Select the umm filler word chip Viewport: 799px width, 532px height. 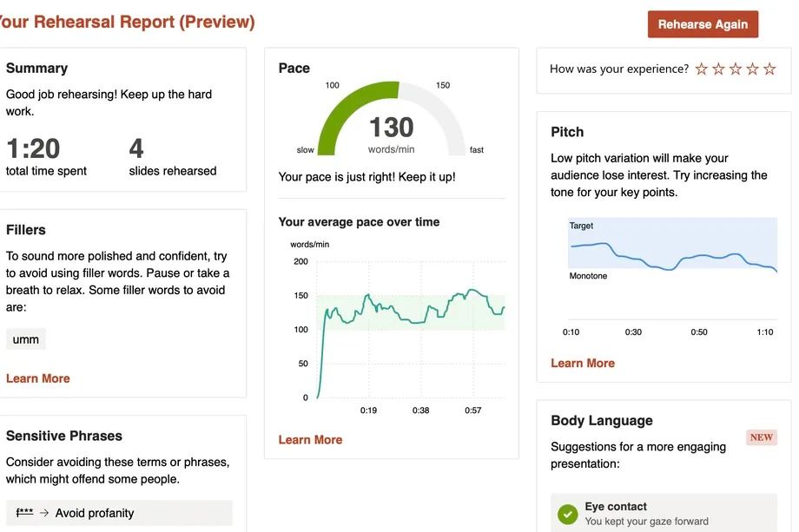point(25,338)
